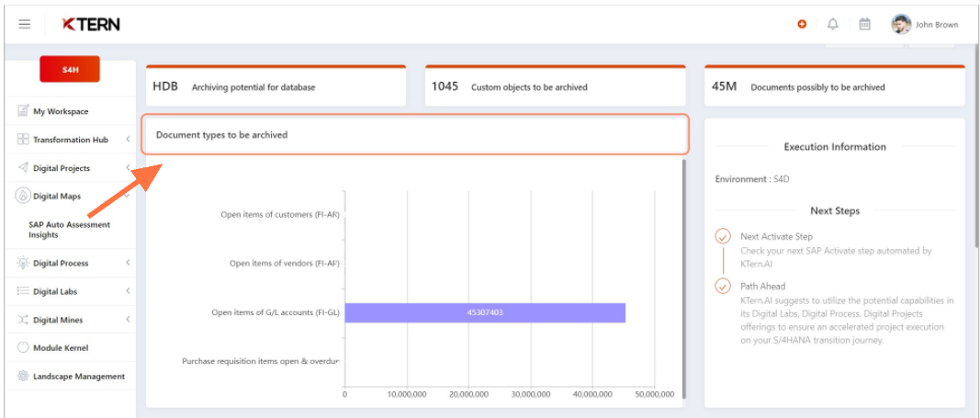Click the 10,000,000 axis label
The width and height of the screenshot is (980, 418).
click(x=407, y=394)
